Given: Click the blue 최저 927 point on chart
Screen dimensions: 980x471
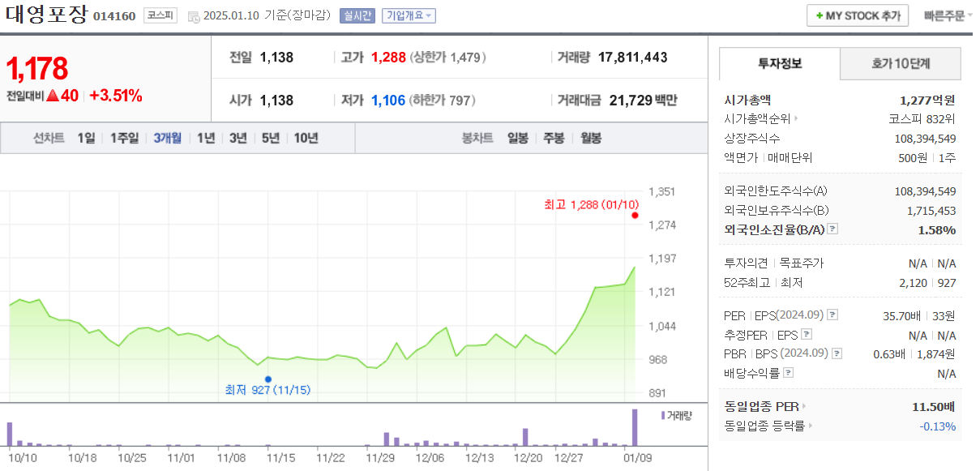Looking at the screenshot, I should point(268,379).
